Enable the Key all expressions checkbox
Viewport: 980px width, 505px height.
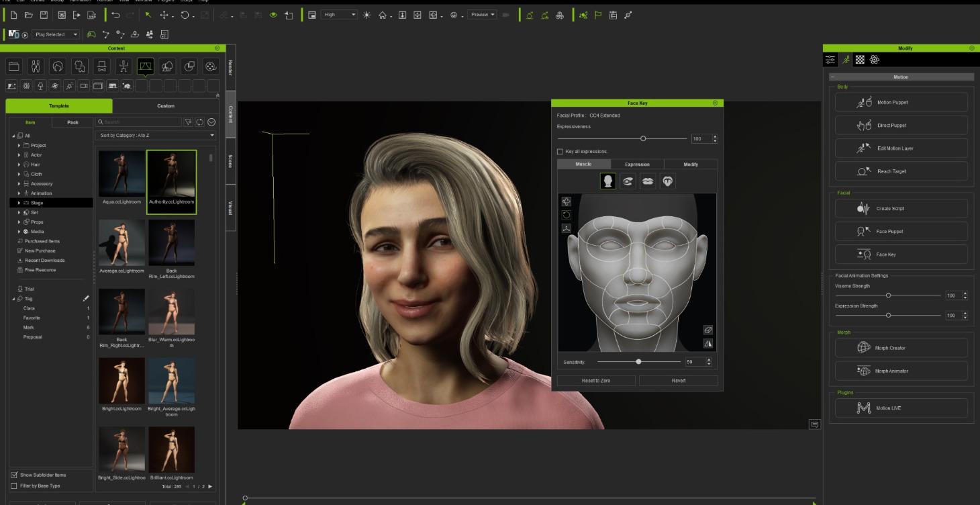(561, 150)
